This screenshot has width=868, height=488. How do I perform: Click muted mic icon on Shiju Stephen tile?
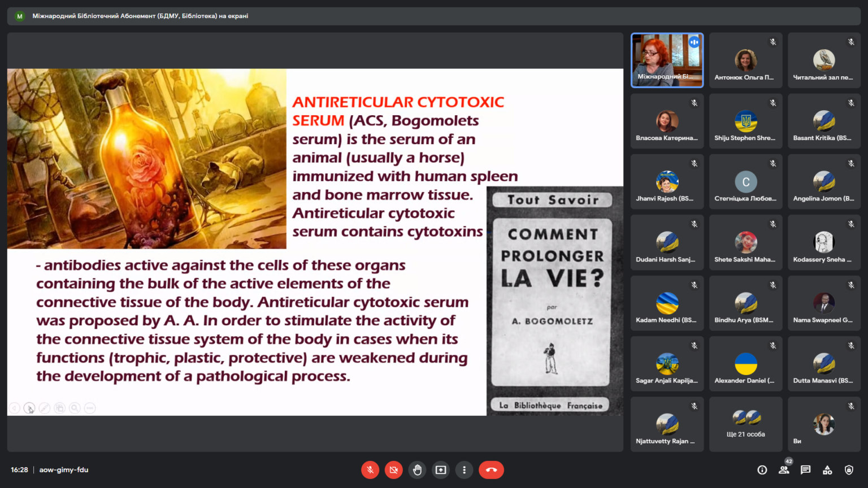(x=773, y=103)
